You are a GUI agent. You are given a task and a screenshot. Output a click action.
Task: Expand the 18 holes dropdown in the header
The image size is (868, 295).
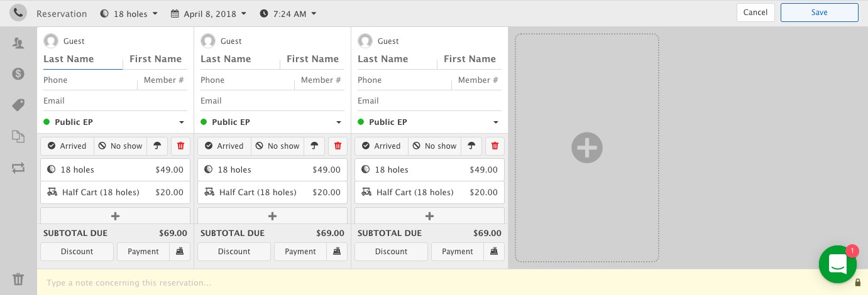point(129,14)
